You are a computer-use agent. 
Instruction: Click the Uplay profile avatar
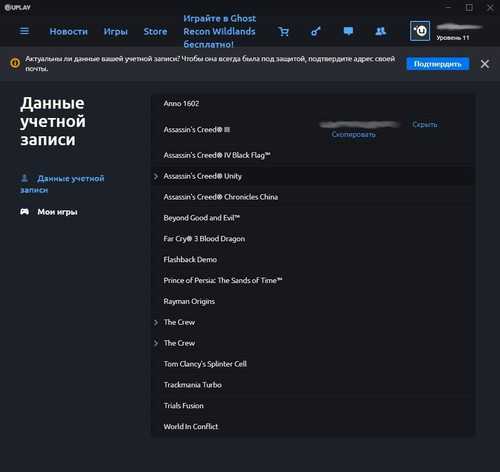pyautogui.click(x=420, y=31)
